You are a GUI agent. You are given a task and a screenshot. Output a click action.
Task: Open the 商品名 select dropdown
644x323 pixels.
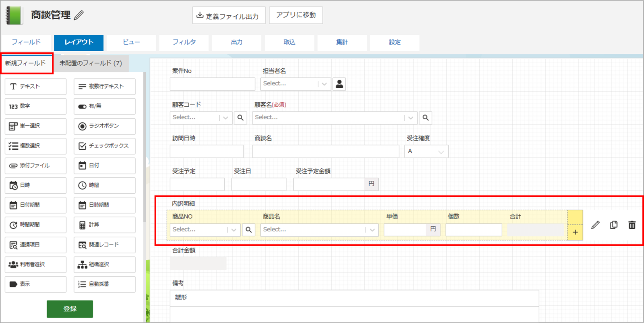tap(319, 230)
